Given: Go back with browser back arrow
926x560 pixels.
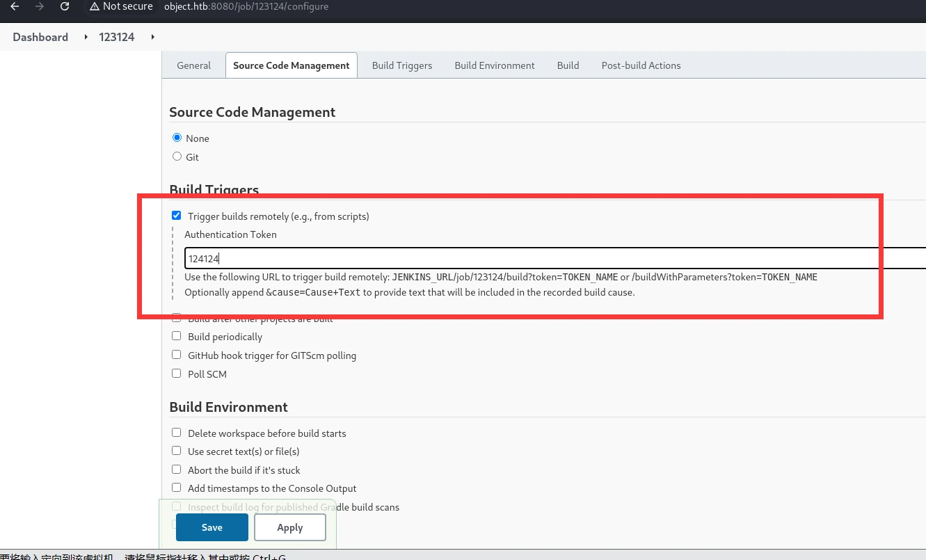Looking at the screenshot, I should (15, 6).
